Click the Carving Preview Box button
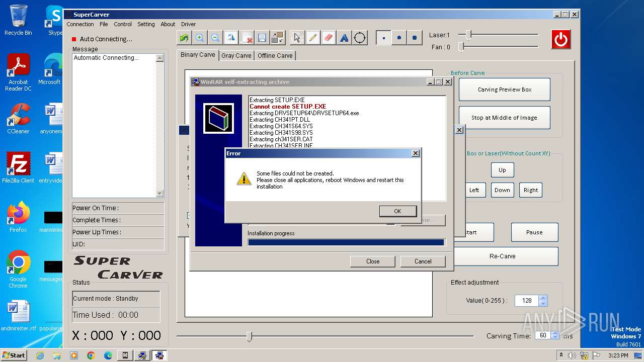 coord(505,89)
